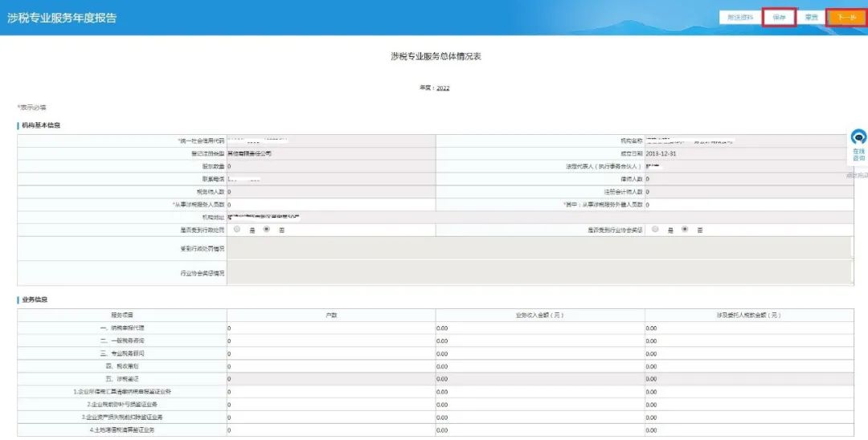
Task: Reset the form using the 重置 button
Action: click(x=811, y=18)
